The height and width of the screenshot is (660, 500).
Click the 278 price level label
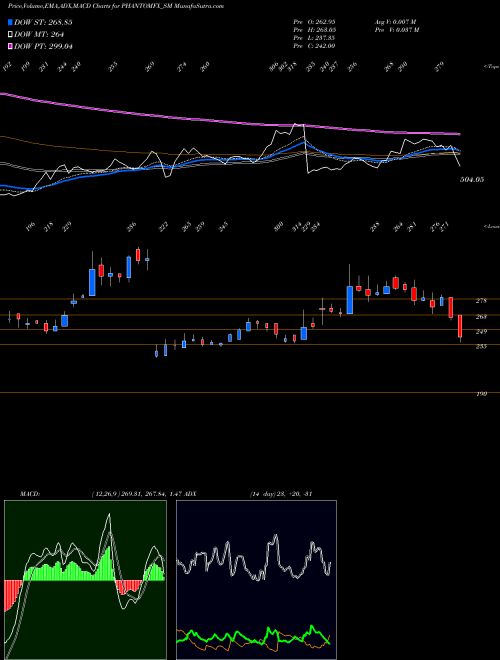[x=481, y=301]
